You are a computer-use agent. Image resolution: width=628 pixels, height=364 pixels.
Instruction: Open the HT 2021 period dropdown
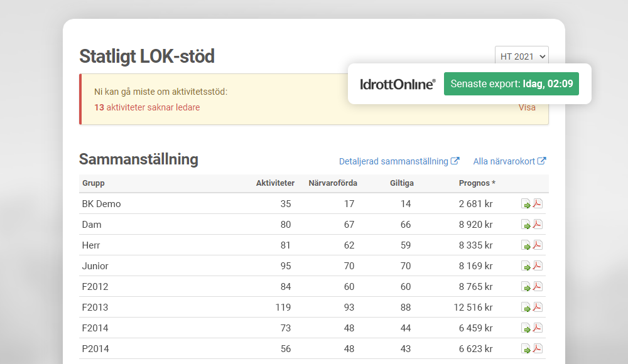(521, 56)
